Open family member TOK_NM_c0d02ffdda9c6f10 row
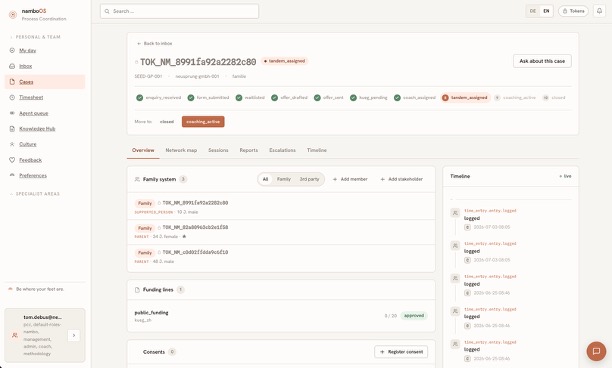The height and width of the screenshot is (368, 612). (281, 257)
